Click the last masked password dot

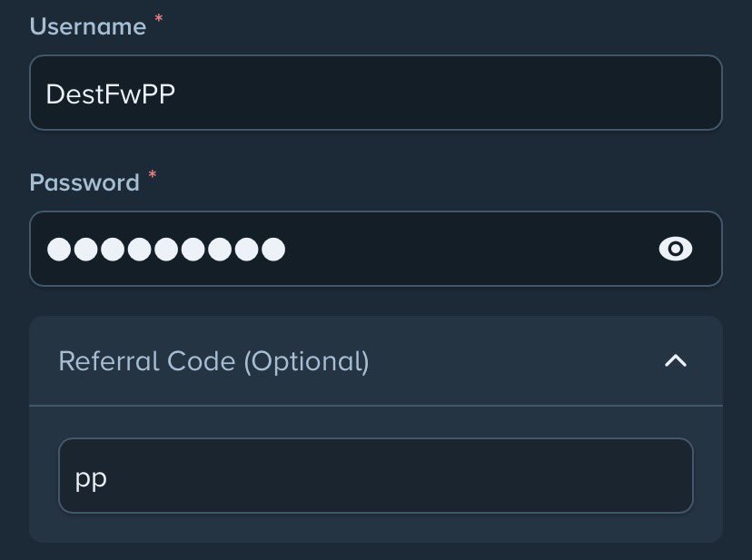click(274, 250)
